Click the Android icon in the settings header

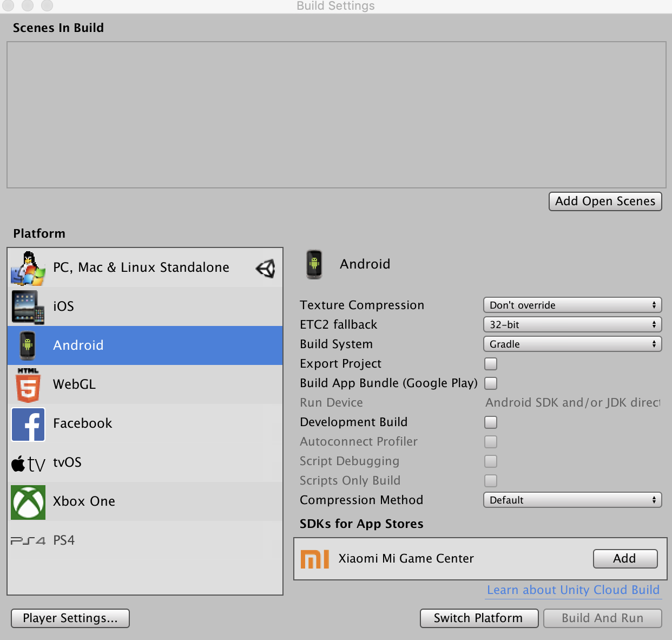point(314,264)
